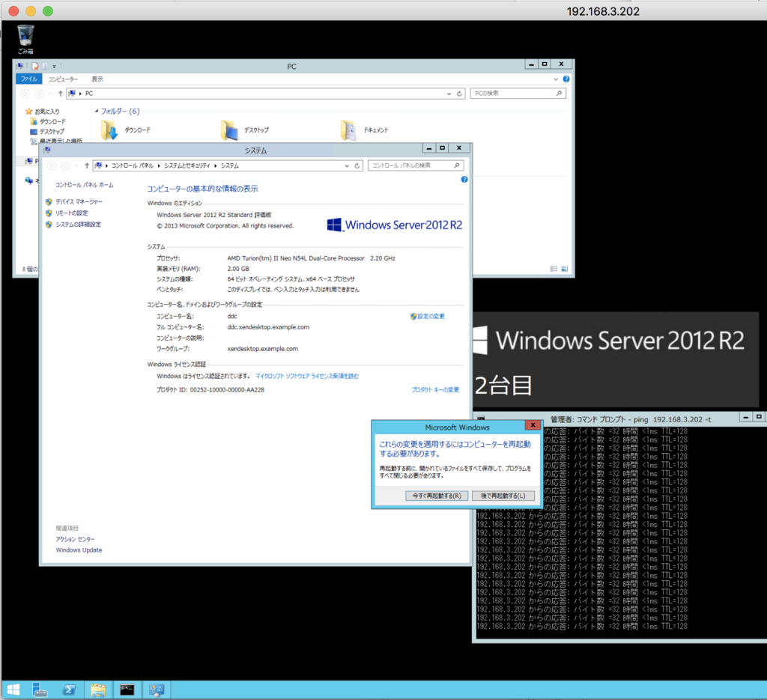The width and height of the screenshot is (767, 700).
Task: Click the search magnifier in Control Panel search
Action: click(x=456, y=165)
